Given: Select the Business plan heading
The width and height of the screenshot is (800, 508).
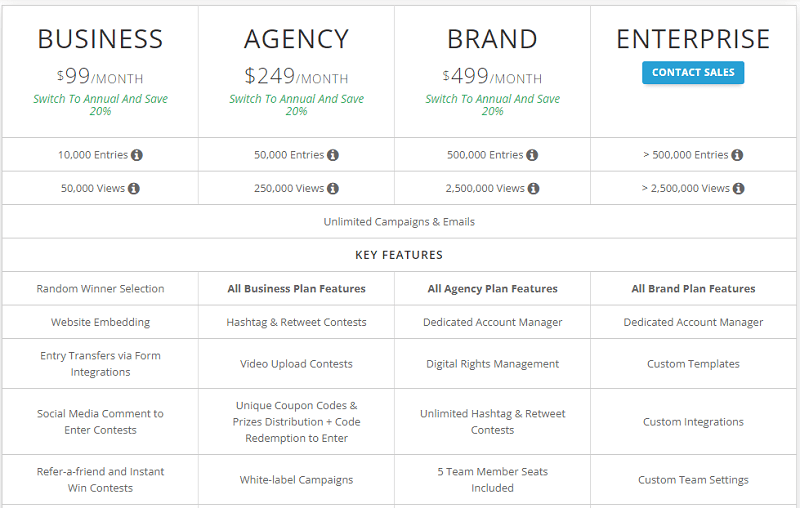Looking at the screenshot, I should (x=101, y=39).
